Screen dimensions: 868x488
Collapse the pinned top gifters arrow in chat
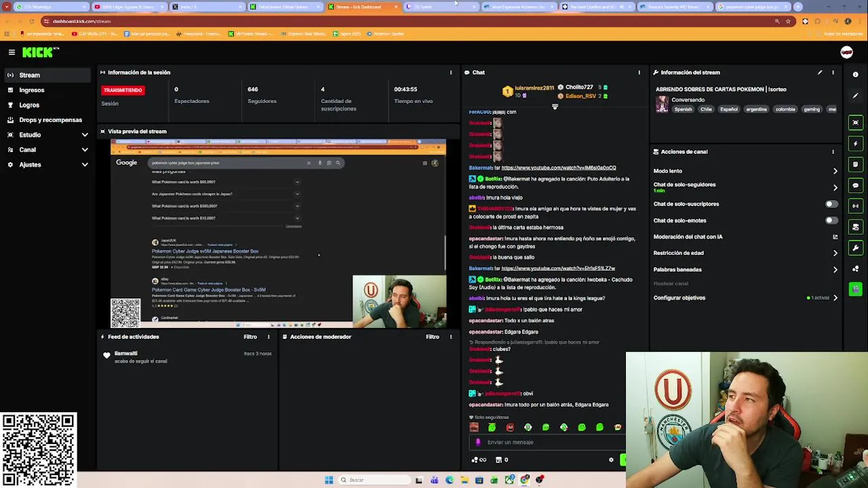[555, 106]
